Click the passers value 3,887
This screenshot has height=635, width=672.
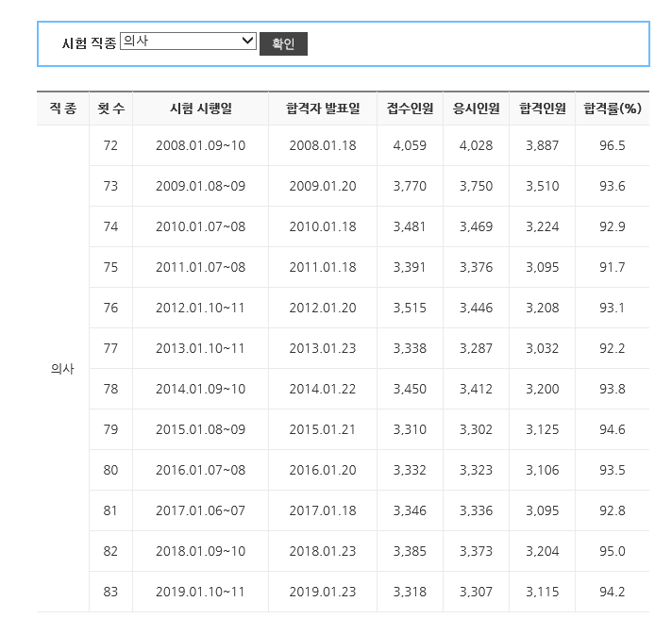tap(543, 145)
